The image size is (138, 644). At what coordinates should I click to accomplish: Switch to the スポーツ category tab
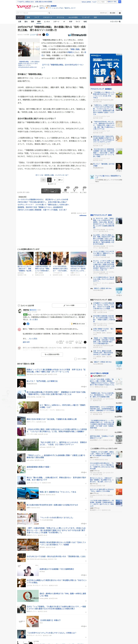[56, 21]
